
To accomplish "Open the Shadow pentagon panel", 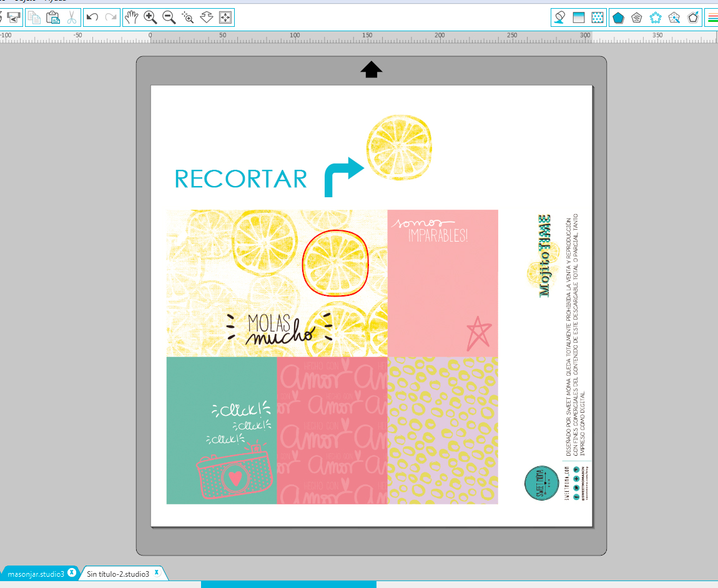I will (618, 18).
